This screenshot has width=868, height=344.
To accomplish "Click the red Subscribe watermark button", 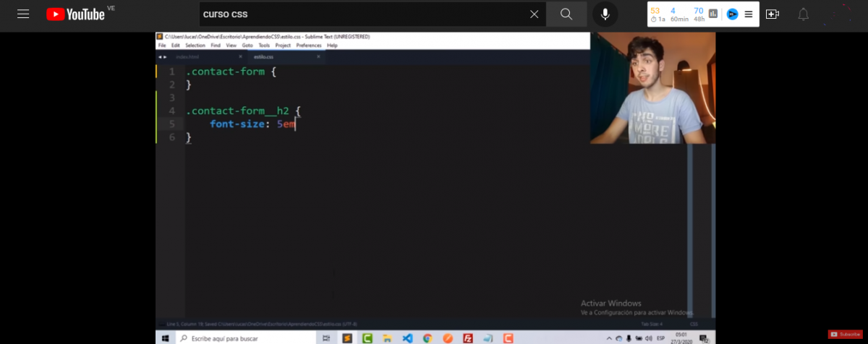I will [845, 334].
